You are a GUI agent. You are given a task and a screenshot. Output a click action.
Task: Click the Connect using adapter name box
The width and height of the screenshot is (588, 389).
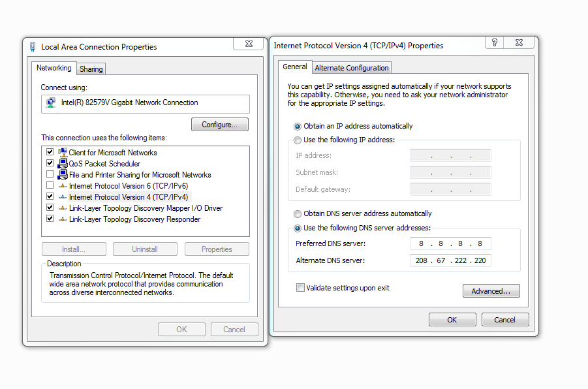point(146,104)
